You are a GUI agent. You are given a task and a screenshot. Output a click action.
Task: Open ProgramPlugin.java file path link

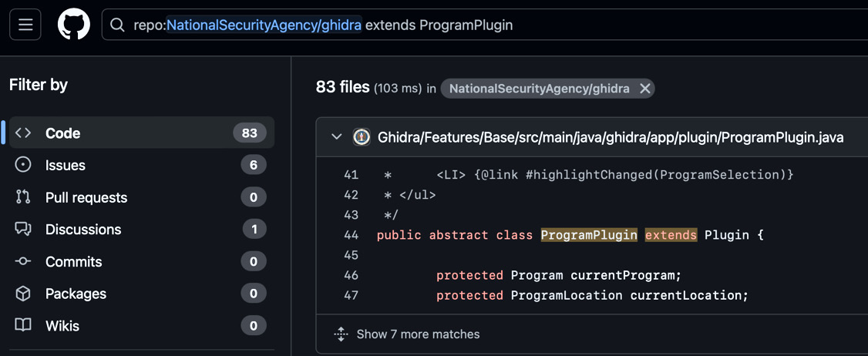611,137
